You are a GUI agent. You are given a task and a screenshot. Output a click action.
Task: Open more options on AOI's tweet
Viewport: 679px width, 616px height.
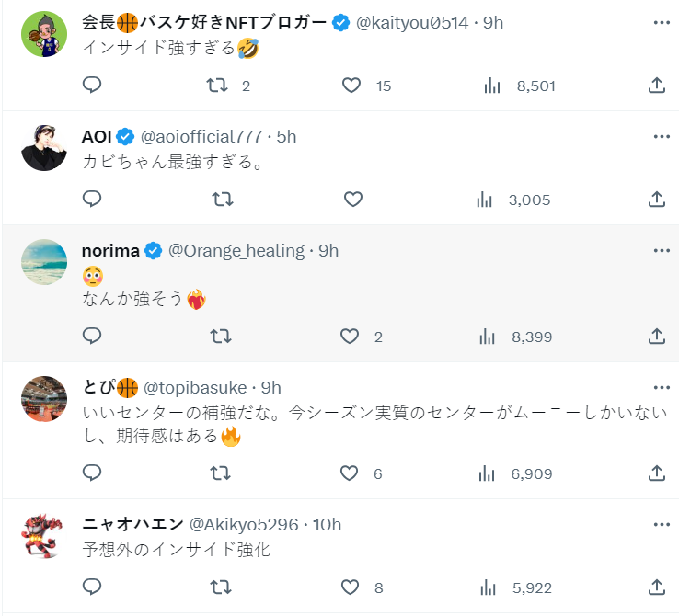click(x=662, y=136)
